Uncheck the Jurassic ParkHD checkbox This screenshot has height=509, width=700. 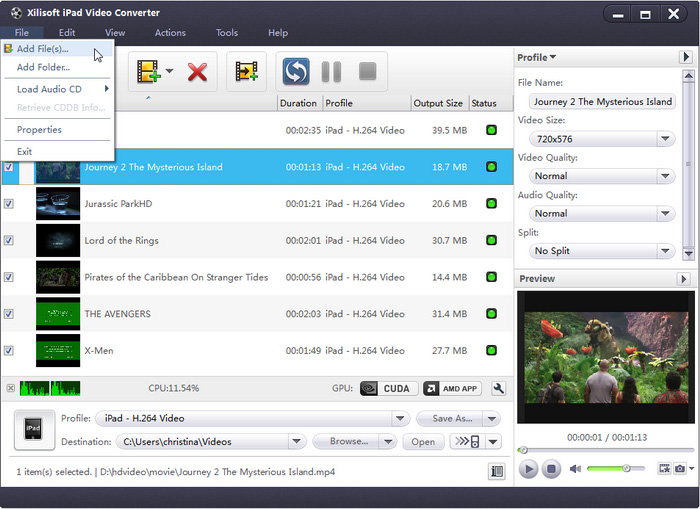[9, 204]
